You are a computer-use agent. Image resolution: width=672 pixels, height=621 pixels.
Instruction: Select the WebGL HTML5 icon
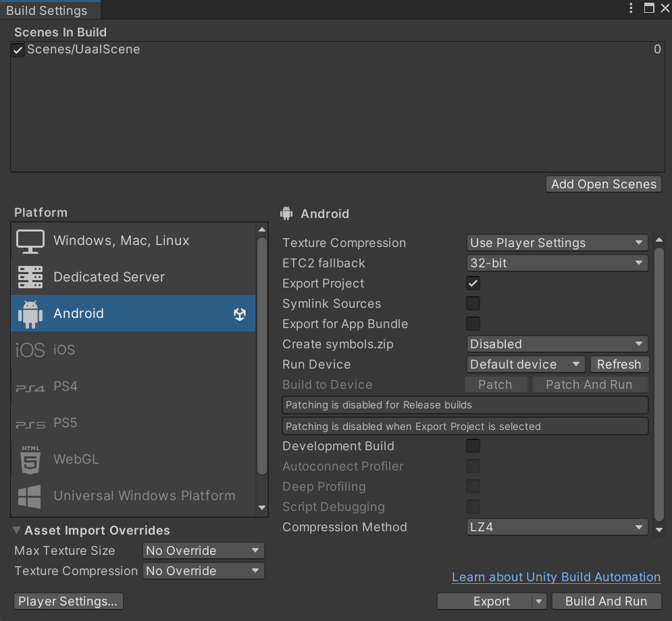point(30,460)
